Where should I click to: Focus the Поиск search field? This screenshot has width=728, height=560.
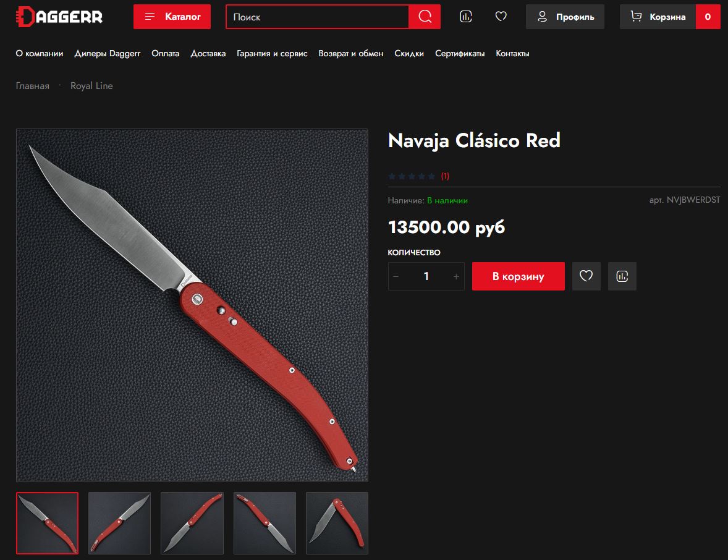point(317,17)
